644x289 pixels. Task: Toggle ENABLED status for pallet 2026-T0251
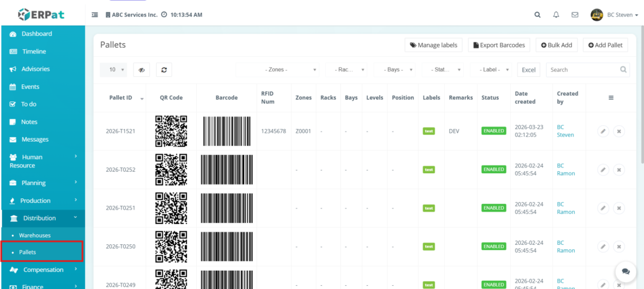494,208
